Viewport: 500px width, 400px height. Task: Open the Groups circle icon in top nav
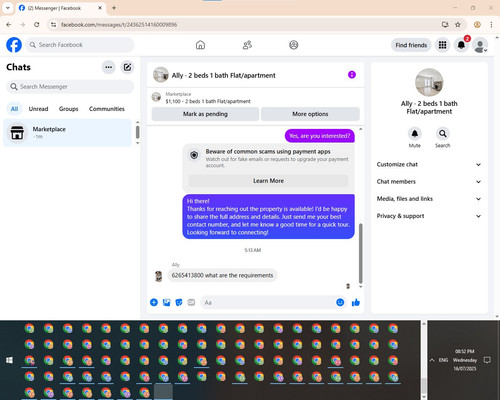click(x=294, y=45)
